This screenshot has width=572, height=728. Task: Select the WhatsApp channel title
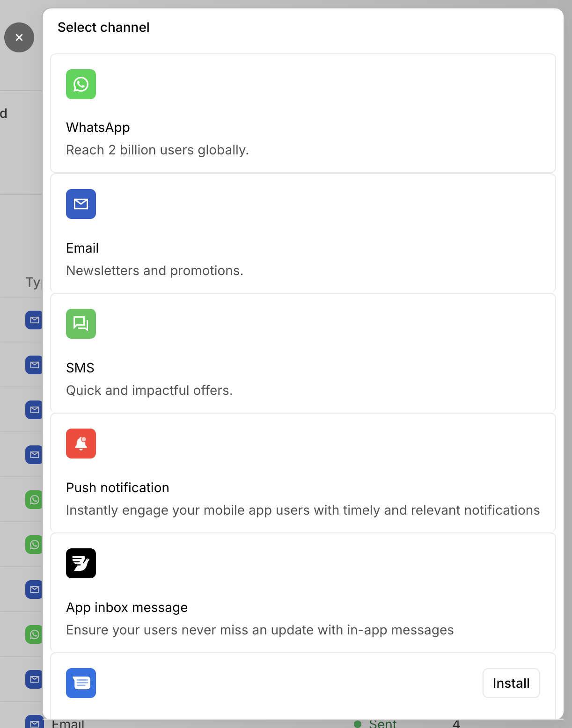(98, 127)
